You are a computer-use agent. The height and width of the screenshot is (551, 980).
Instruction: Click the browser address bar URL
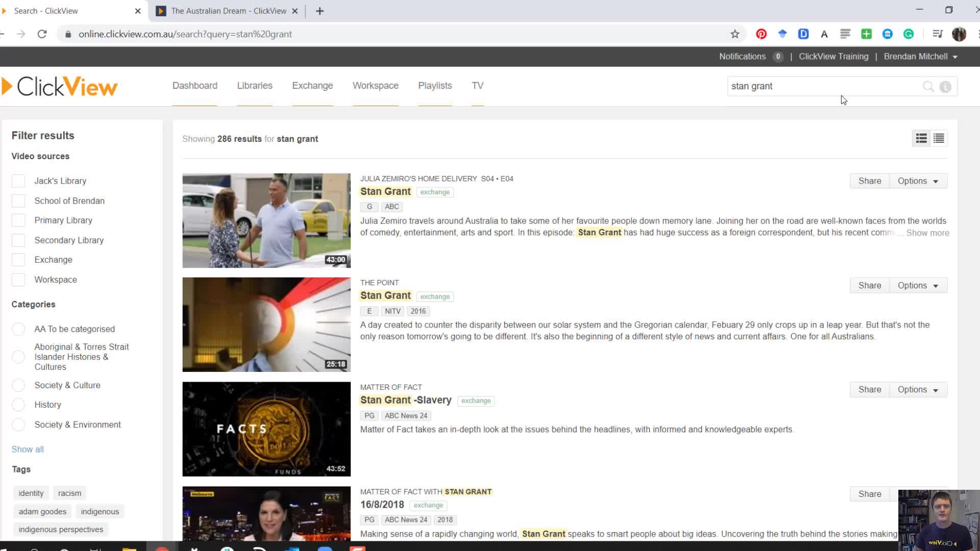pos(185,34)
